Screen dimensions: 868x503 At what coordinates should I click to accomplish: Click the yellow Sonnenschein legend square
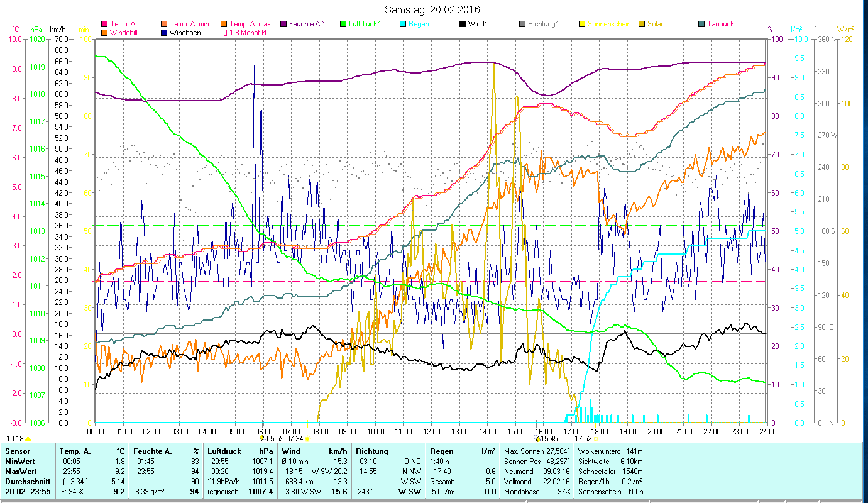[x=582, y=24]
